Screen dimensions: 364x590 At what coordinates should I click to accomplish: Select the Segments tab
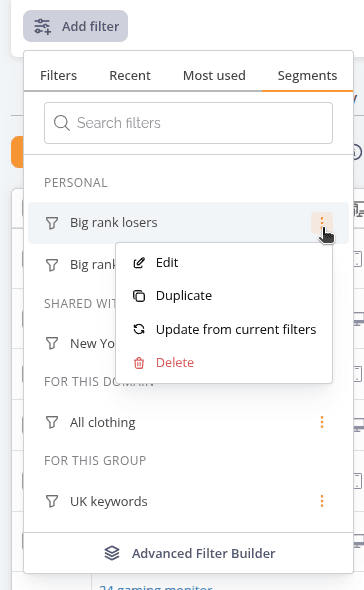click(x=307, y=76)
